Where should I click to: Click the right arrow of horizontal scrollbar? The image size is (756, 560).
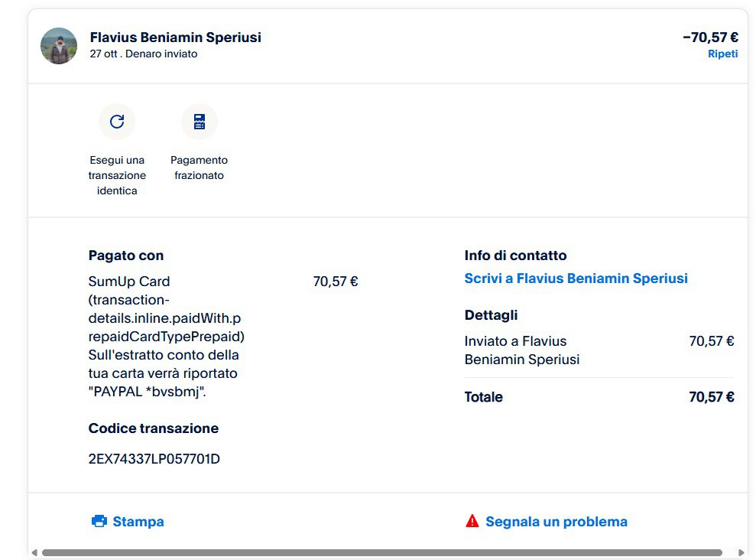741,552
